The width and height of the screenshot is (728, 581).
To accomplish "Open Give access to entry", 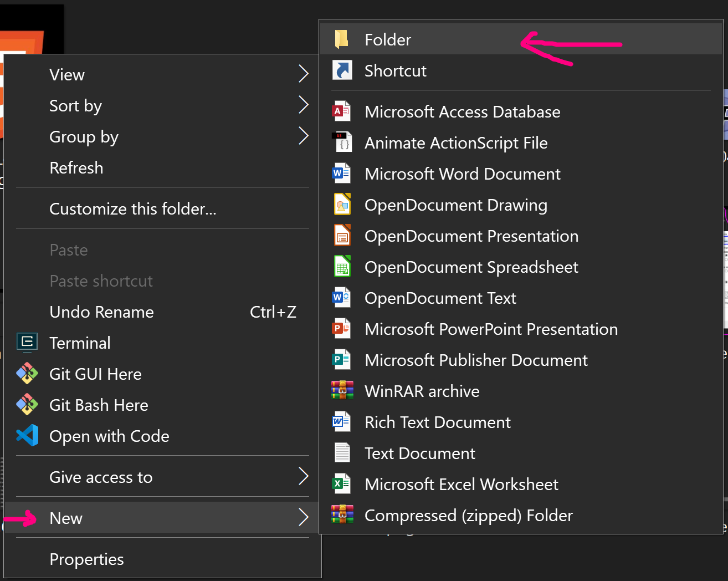I will click(162, 477).
